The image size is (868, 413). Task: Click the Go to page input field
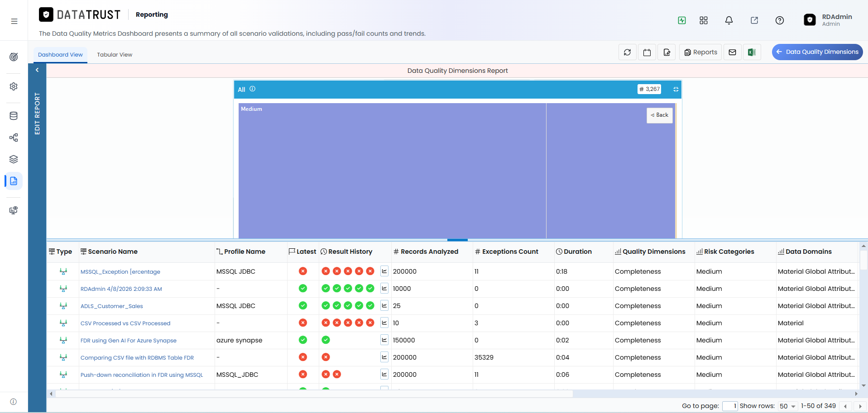click(x=730, y=406)
